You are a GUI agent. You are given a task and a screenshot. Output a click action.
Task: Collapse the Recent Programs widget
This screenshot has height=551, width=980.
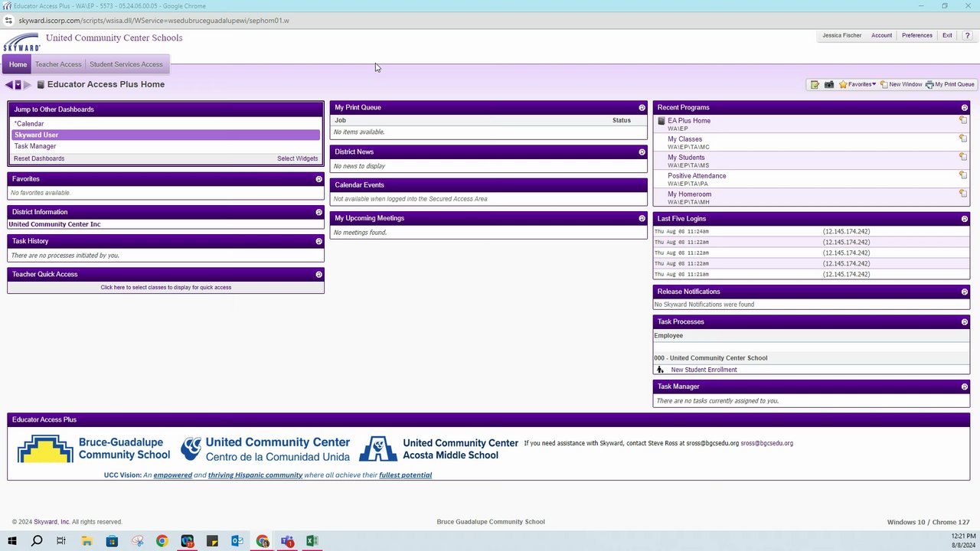click(965, 108)
